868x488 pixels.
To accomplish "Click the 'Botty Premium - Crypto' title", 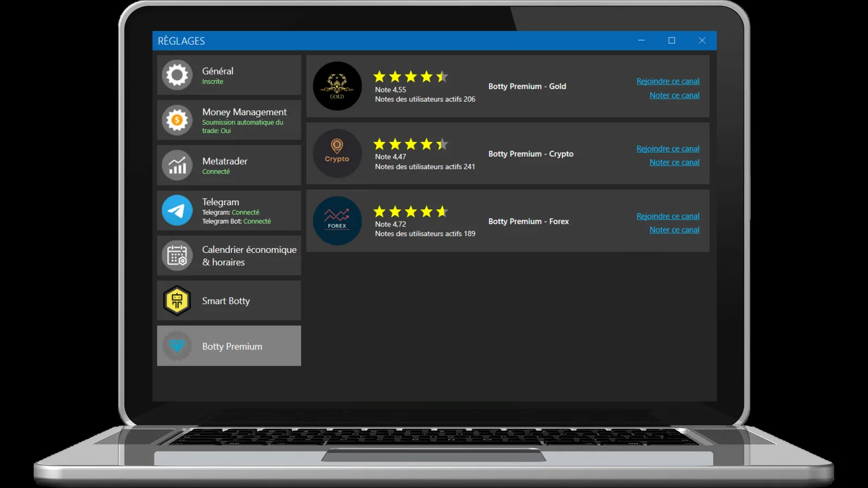I will pyautogui.click(x=531, y=154).
